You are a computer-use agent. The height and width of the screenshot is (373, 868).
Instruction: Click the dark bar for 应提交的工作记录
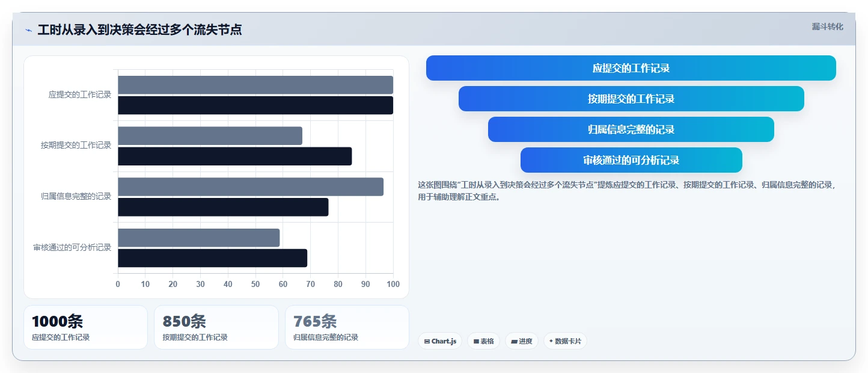255,105
